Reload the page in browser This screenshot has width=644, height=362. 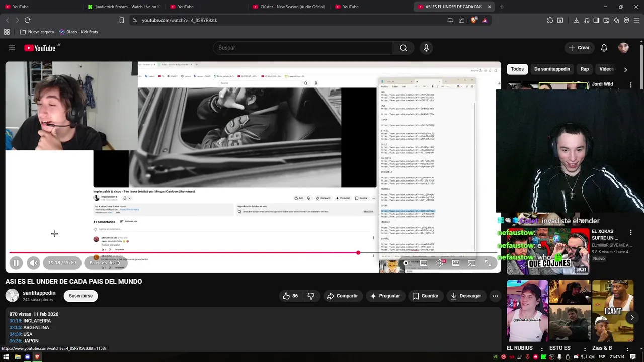tap(27, 20)
